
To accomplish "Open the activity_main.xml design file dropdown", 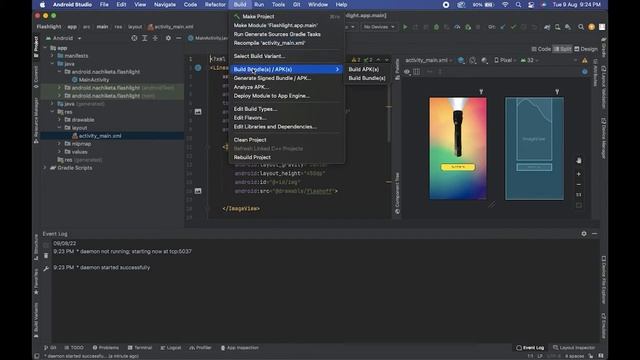I will pos(429,60).
